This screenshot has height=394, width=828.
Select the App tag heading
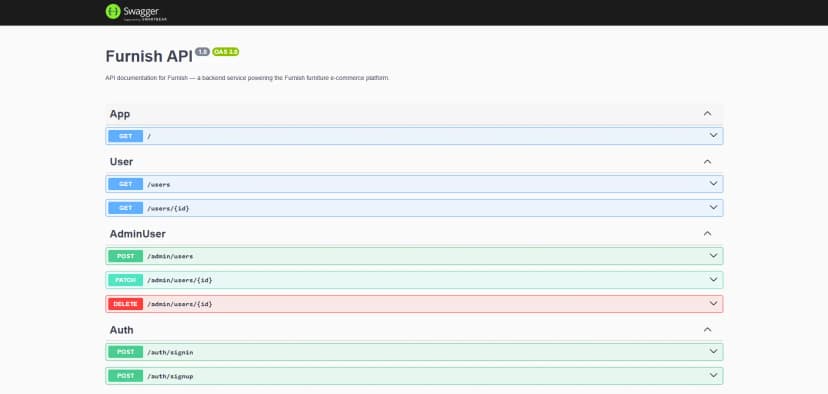tap(120, 114)
